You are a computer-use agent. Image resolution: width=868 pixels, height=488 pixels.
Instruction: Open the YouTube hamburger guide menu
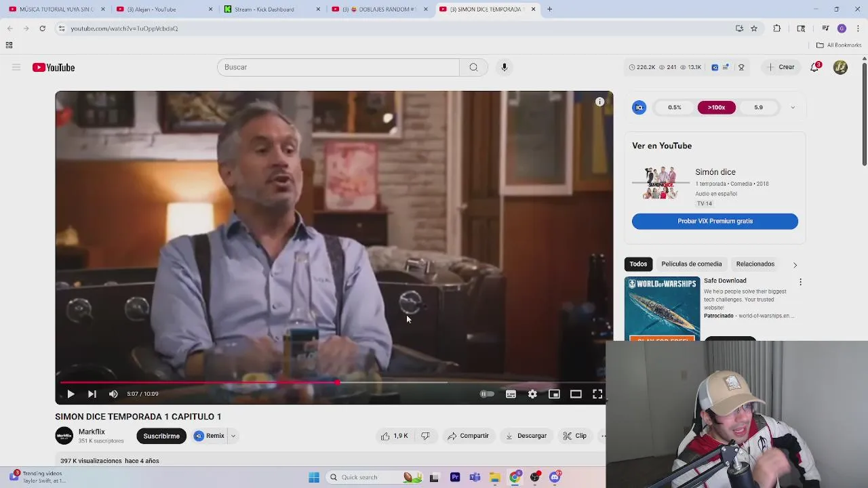[x=16, y=67]
